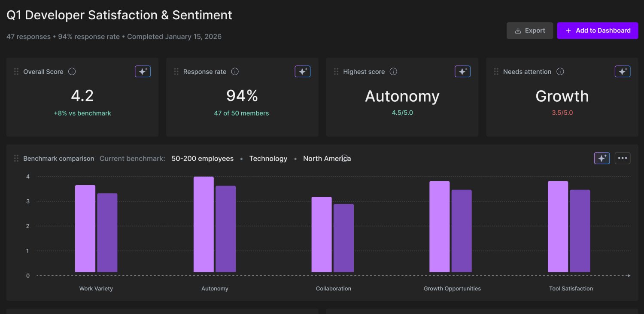This screenshot has width=644, height=314.
Task: Click sparkle icon in Benchmark comparison panel
Action: [601, 159]
